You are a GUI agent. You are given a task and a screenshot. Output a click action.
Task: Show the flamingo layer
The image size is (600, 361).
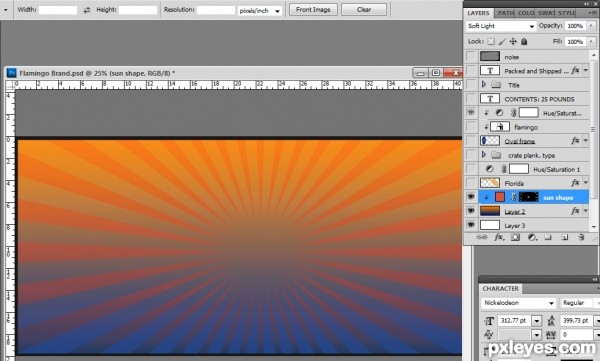click(x=471, y=127)
